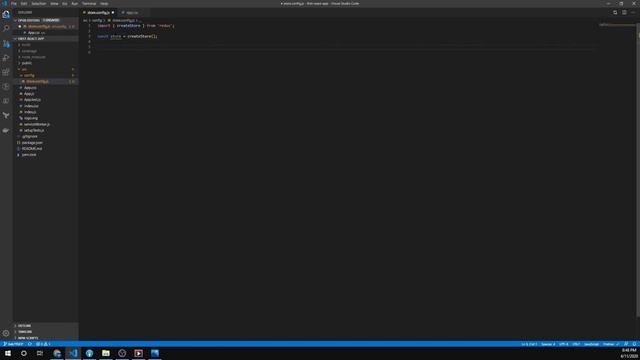The height and width of the screenshot is (360, 640).
Task: Expand the public folder
Action: tap(27, 63)
